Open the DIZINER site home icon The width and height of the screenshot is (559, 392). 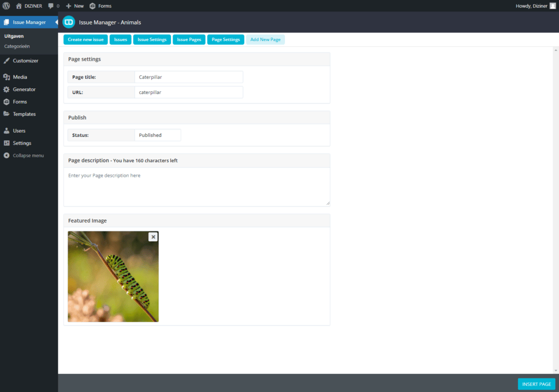19,6
